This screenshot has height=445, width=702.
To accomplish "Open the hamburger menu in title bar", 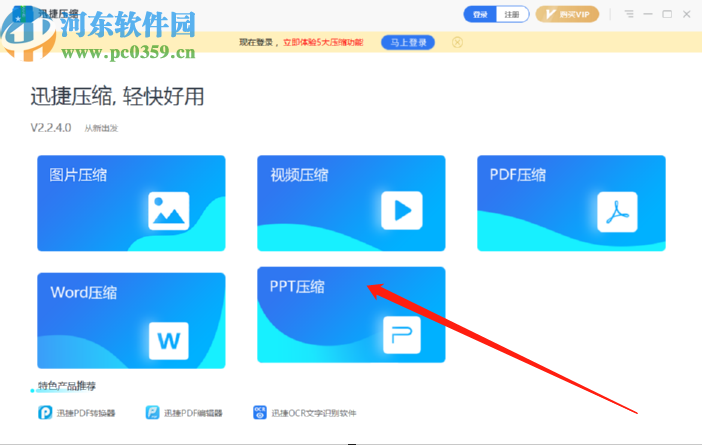I will click(629, 14).
